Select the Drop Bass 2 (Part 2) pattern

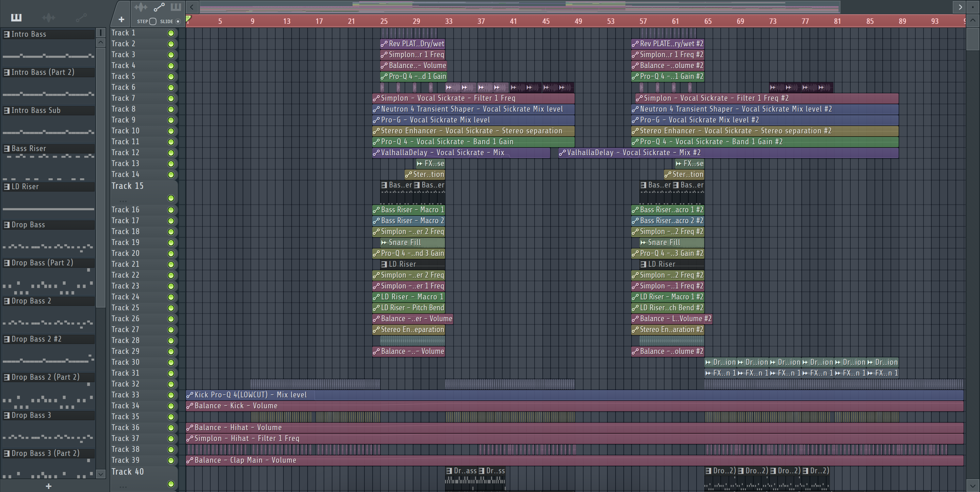click(x=48, y=377)
